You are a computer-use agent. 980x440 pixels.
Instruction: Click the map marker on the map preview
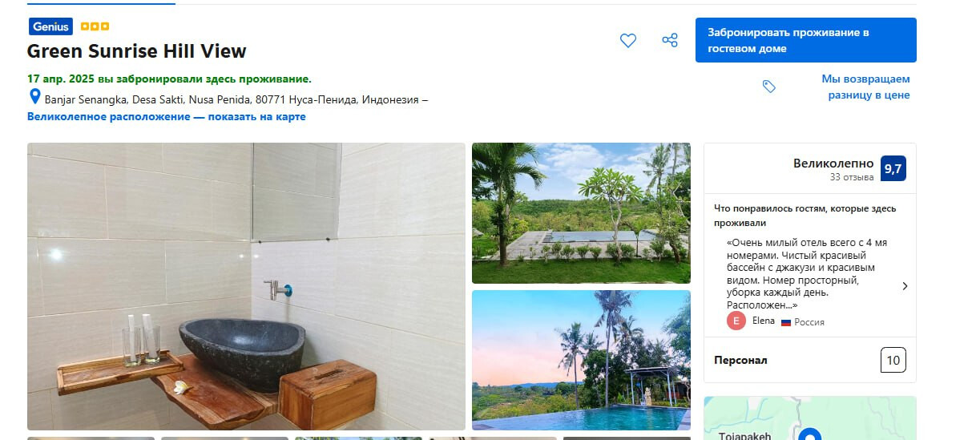(810, 434)
